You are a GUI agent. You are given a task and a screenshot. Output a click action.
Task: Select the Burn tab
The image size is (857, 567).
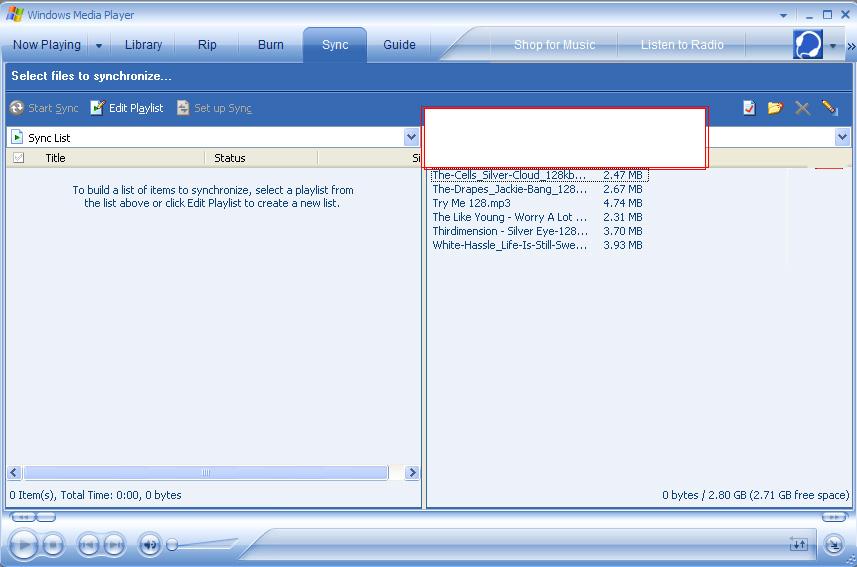click(271, 45)
